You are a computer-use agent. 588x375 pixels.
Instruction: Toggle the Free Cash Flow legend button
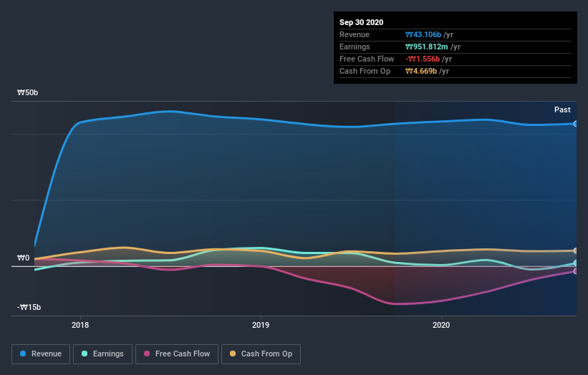177,354
